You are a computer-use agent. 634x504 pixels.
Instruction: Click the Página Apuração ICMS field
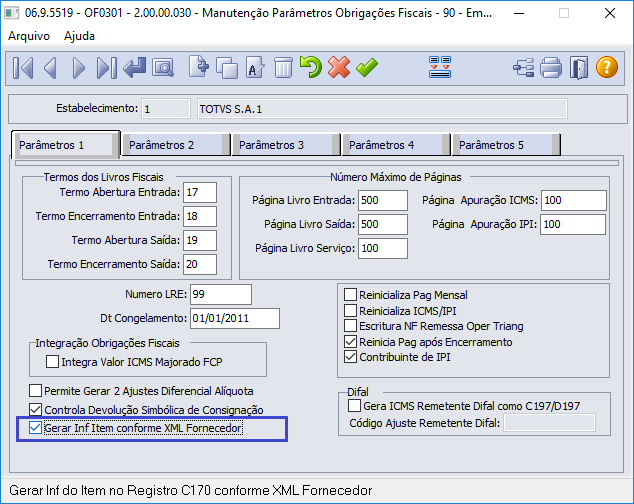pos(574,200)
